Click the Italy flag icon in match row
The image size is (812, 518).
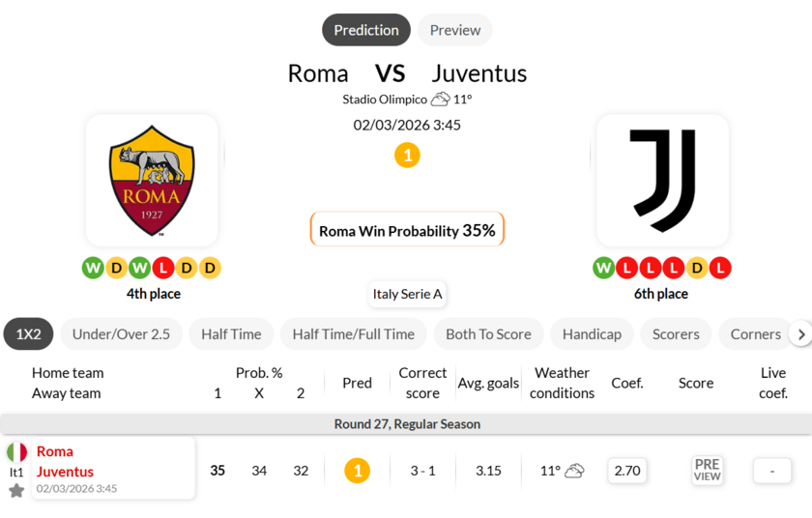tap(16, 452)
